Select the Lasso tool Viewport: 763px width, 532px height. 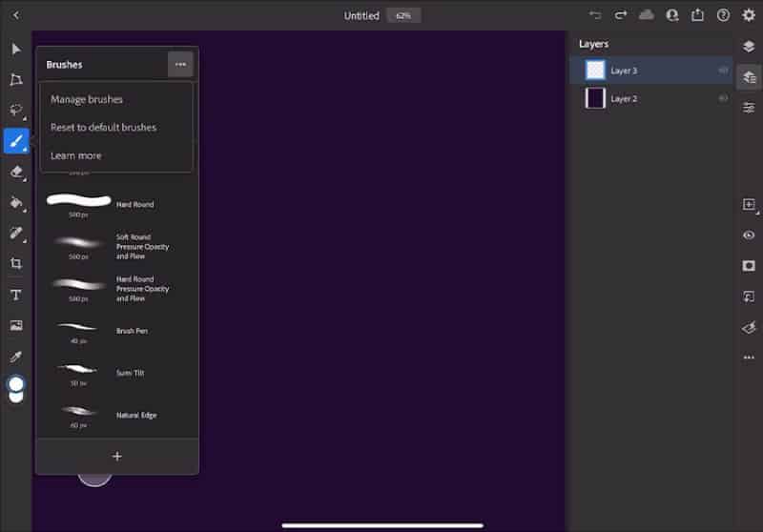click(16, 111)
